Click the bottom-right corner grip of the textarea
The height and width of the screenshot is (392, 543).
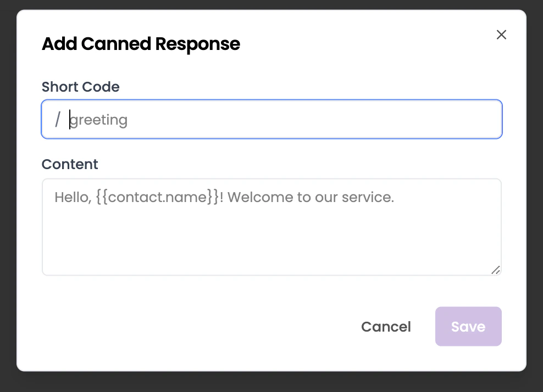coord(495,269)
